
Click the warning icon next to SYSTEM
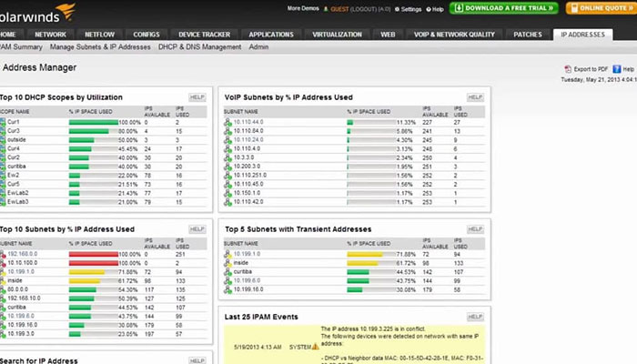coord(315,347)
